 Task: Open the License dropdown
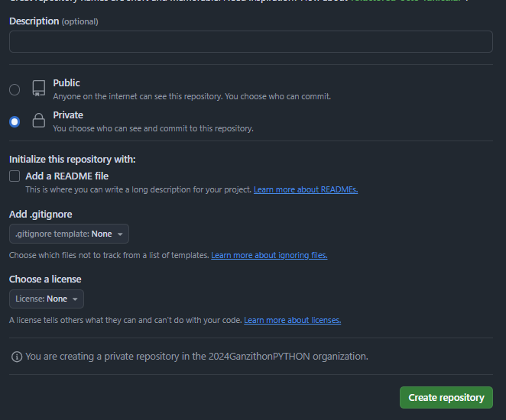click(46, 299)
